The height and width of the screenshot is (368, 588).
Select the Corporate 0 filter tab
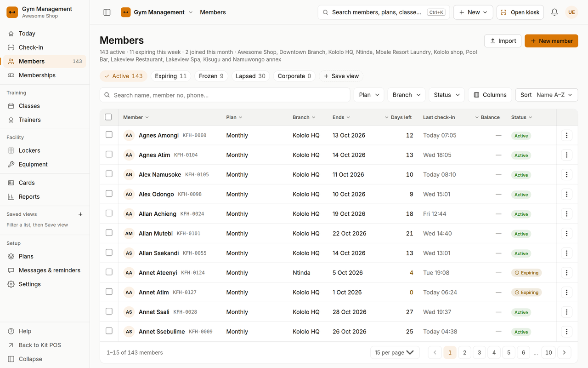pos(294,76)
